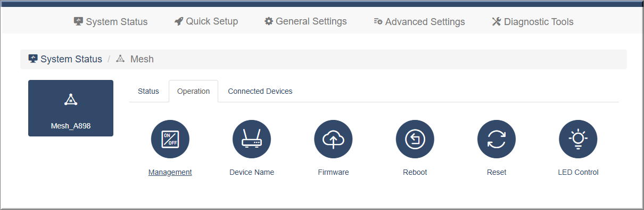The image size is (644, 210).
Task: Select the Mesh_A898 device card
Action: [x=71, y=108]
